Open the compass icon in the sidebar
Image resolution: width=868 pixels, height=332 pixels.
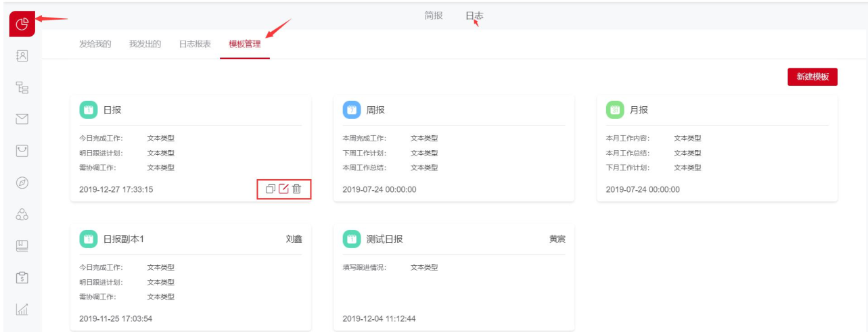(22, 183)
